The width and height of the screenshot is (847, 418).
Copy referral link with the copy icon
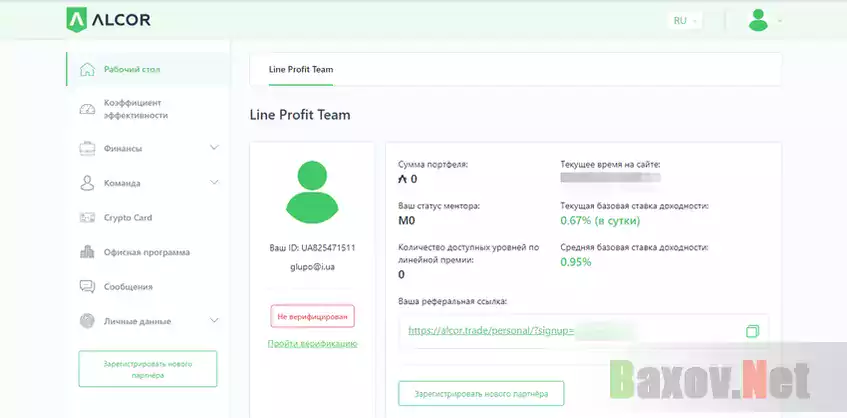(752, 331)
